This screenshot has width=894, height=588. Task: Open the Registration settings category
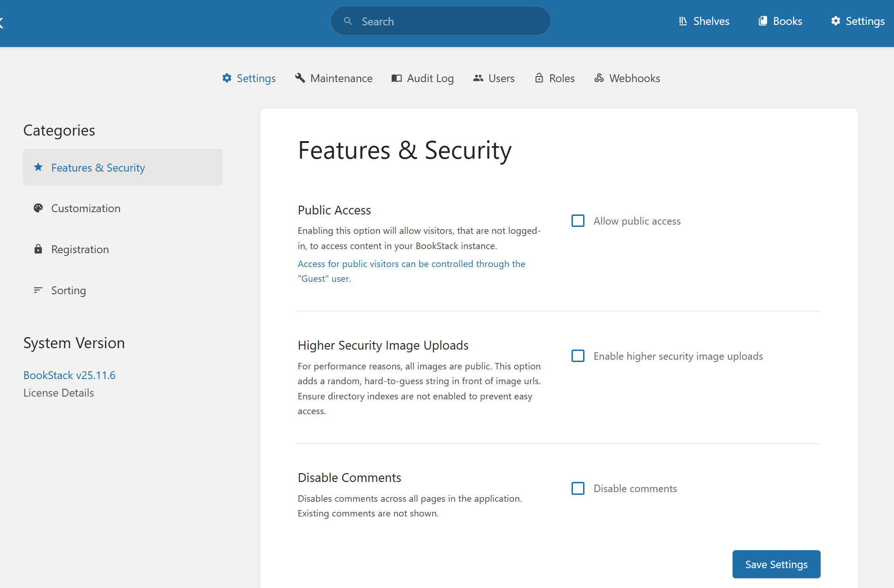pos(80,249)
